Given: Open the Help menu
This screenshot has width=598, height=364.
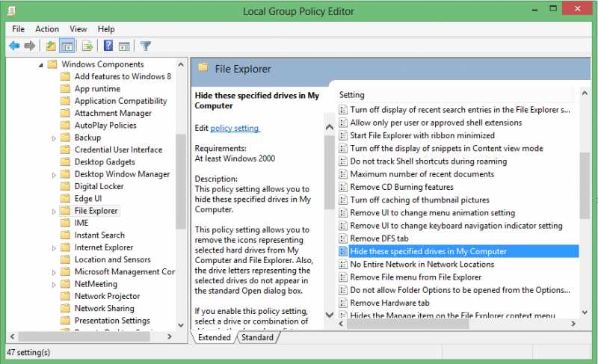Looking at the screenshot, I should 106,29.
